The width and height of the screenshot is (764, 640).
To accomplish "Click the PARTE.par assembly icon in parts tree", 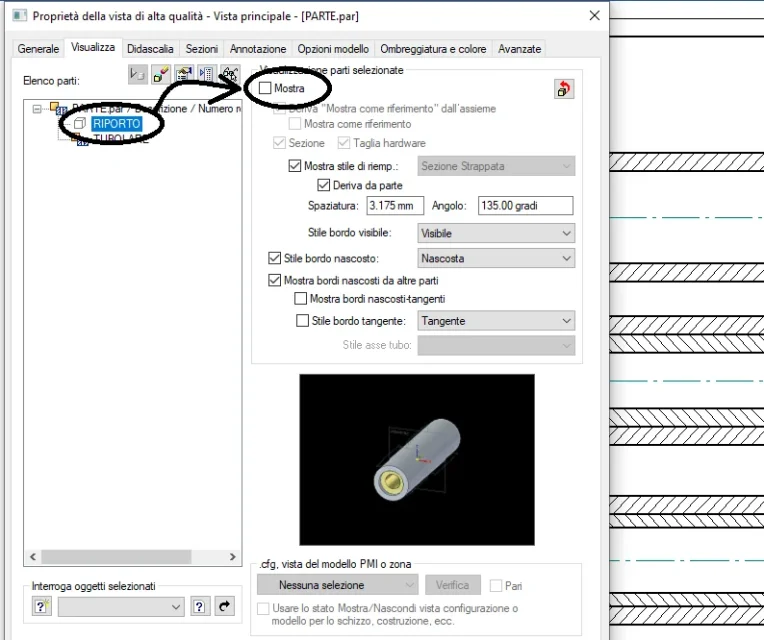I will pyautogui.click(x=58, y=109).
